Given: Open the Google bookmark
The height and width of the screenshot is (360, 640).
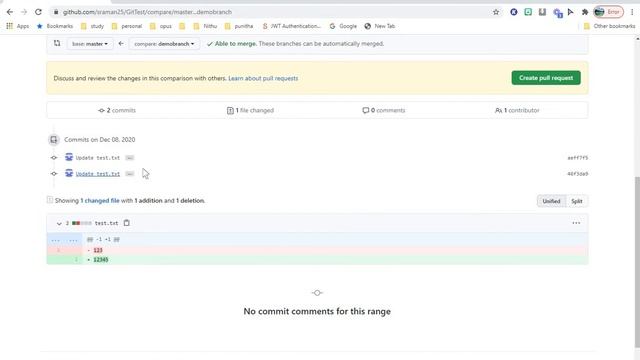Looking at the screenshot, I should (343, 26).
